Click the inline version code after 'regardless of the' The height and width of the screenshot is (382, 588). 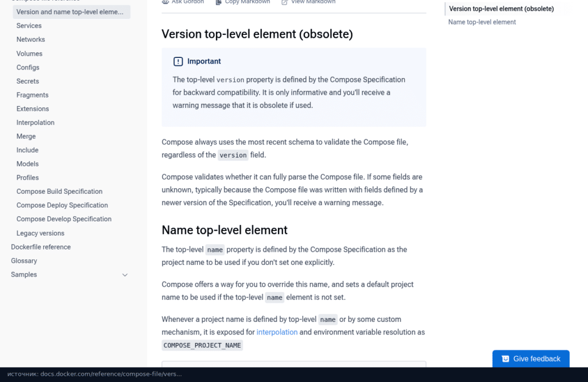(233, 155)
